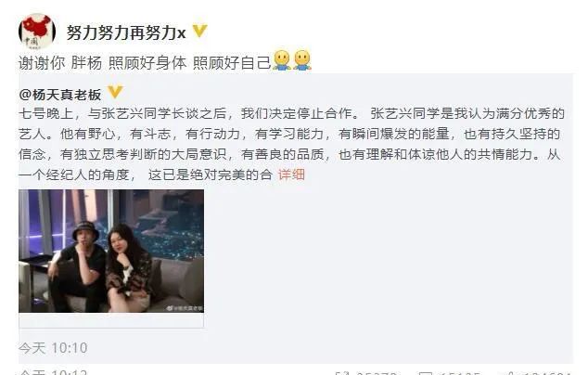Click the watermark on the photo's corner

185,308
